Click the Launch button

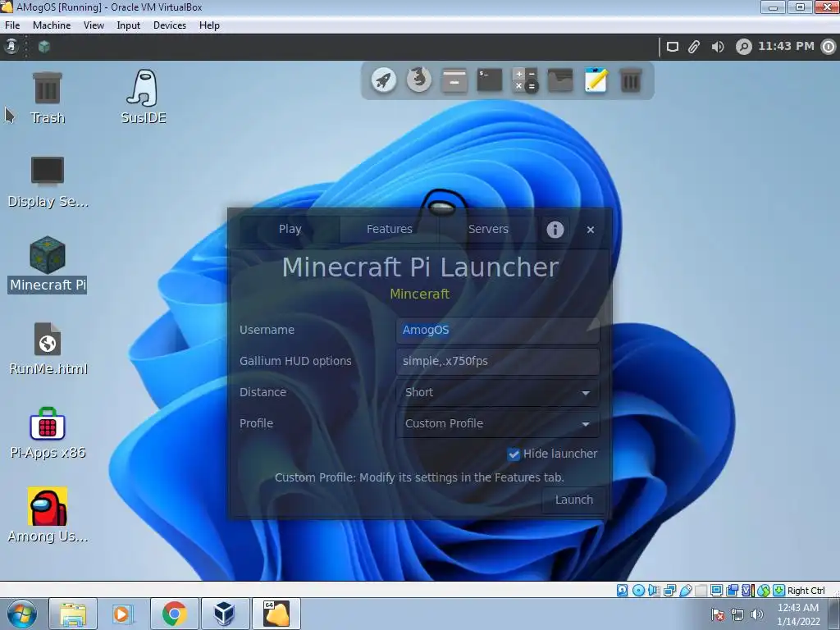(573, 500)
